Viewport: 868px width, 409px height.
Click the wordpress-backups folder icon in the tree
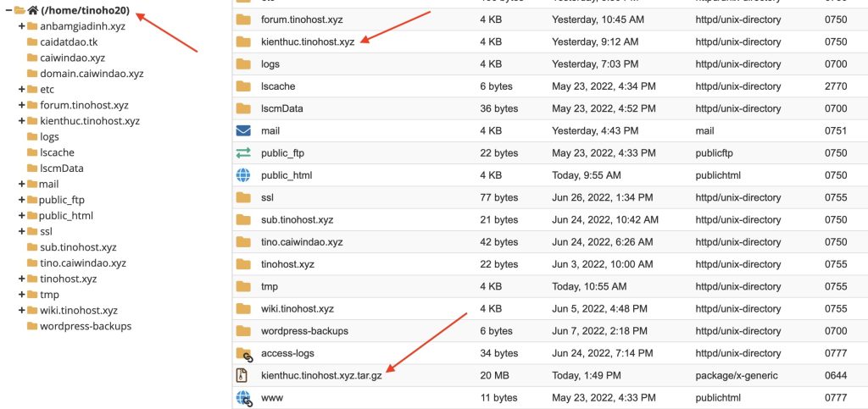[32, 326]
